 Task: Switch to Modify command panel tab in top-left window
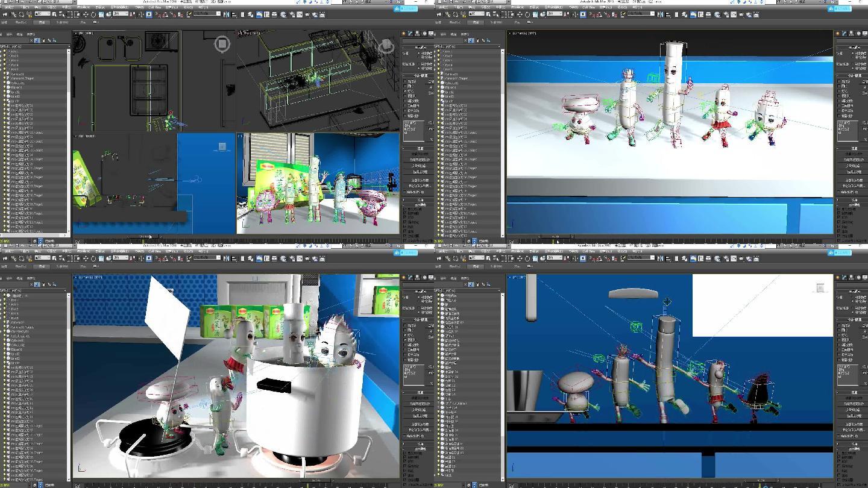pyautogui.click(x=409, y=34)
